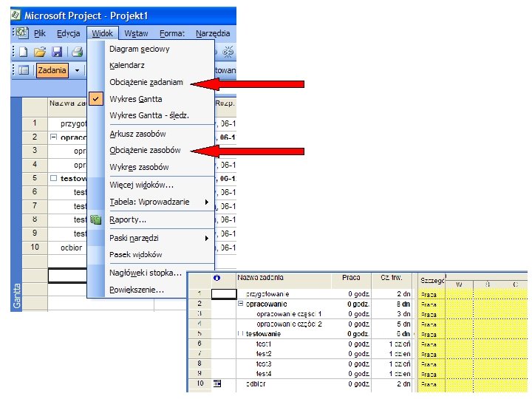Open Więcej widoków dialog
Viewport: 532px width, 399px height.
pyautogui.click(x=141, y=185)
